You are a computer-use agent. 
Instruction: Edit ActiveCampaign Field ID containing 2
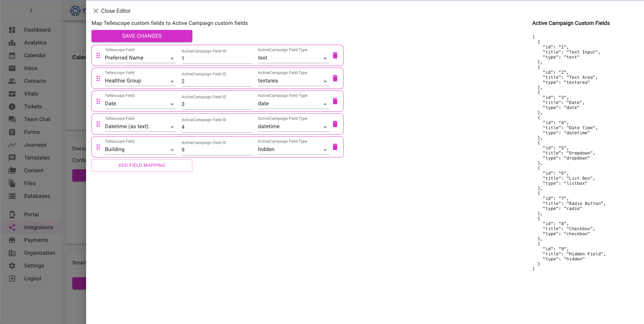(x=217, y=81)
